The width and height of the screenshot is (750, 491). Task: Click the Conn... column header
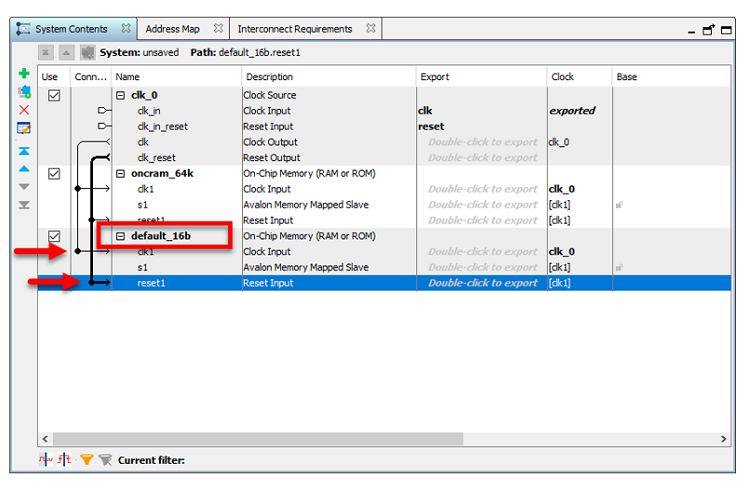pyautogui.click(x=91, y=76)
